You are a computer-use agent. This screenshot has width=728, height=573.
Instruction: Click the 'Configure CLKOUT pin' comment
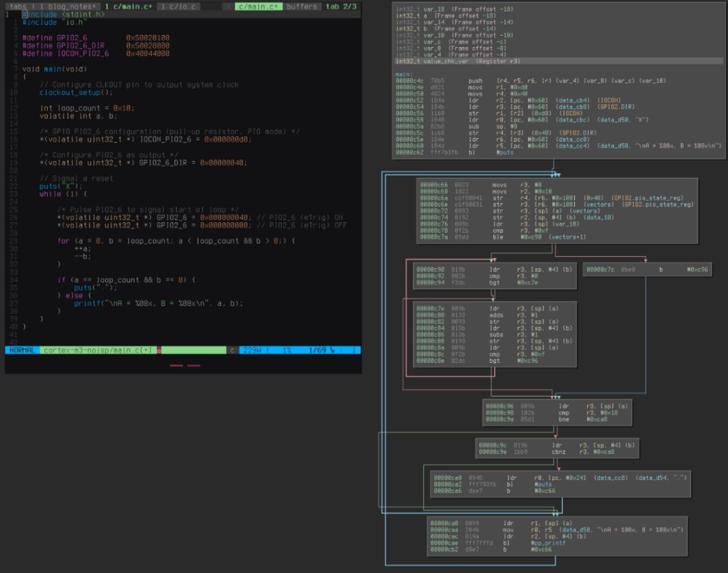140,84
